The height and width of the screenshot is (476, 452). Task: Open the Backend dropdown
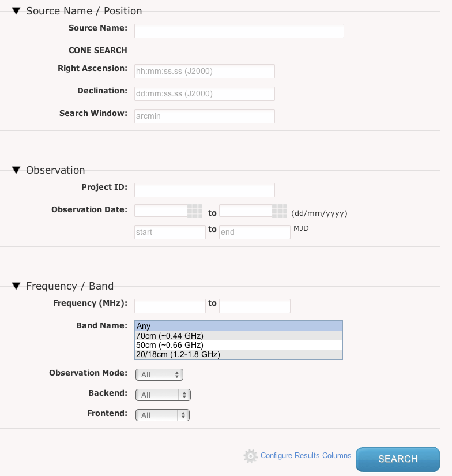point(163,395)
